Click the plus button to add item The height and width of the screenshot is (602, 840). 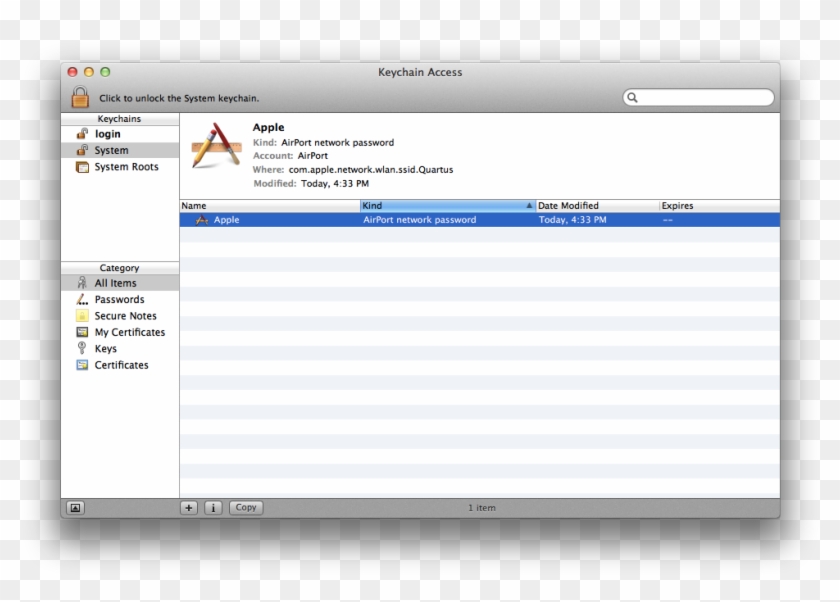(x=189, y=508)
